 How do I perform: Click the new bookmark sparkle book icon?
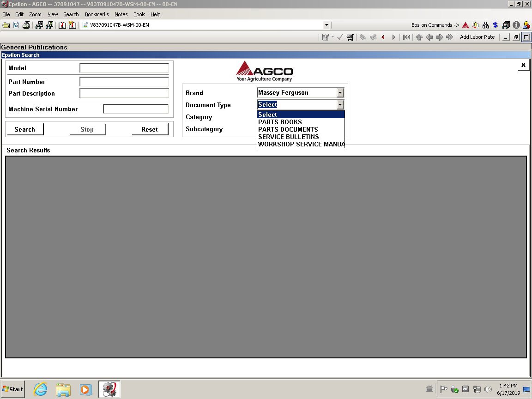pos(72,25)
